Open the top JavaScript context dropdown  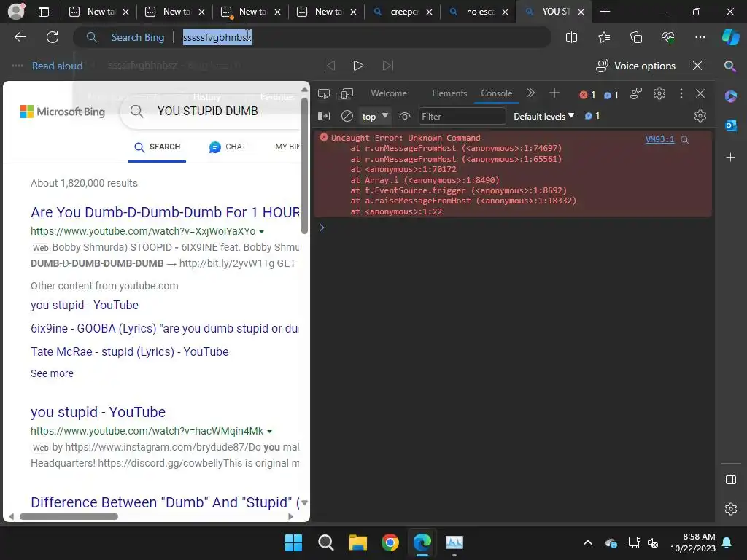click(x=375, y=116)
